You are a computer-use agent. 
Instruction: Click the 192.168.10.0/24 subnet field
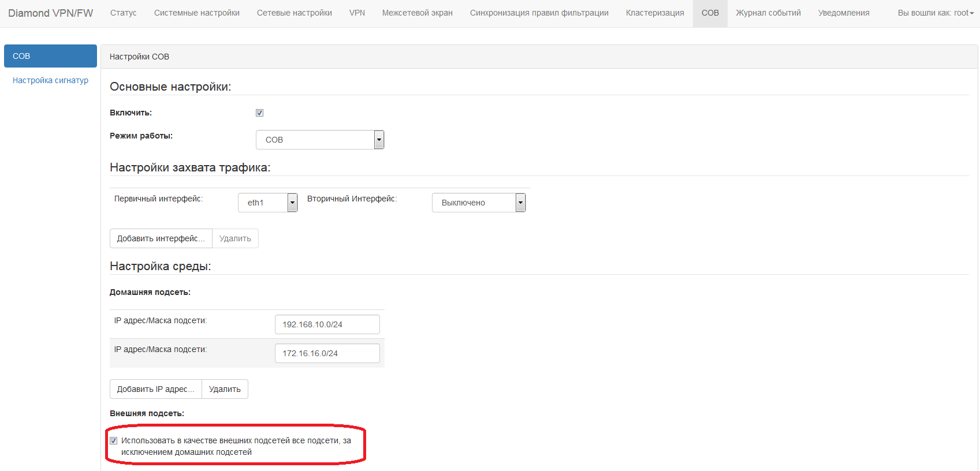click(x=327, y=324)
